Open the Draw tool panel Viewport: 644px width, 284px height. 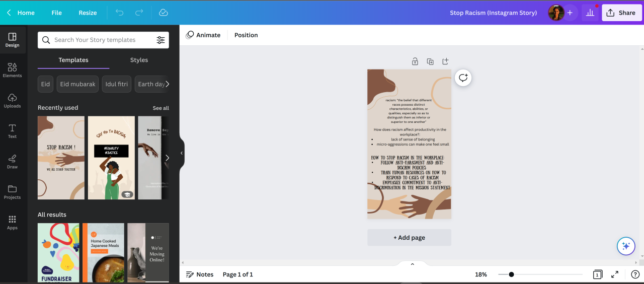tap(13, 162)
